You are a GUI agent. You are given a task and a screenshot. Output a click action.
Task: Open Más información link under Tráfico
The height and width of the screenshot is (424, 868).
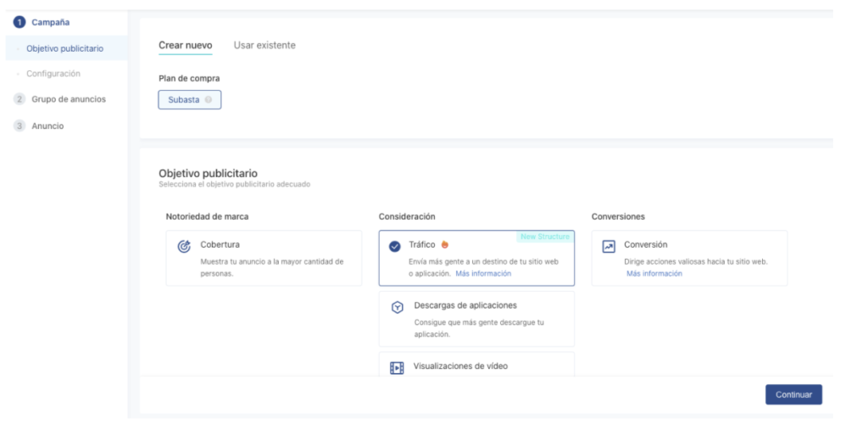pos(483,273)
